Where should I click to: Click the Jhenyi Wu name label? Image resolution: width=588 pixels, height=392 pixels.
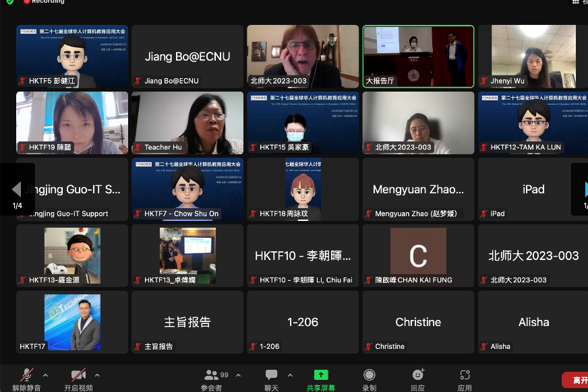507,81
